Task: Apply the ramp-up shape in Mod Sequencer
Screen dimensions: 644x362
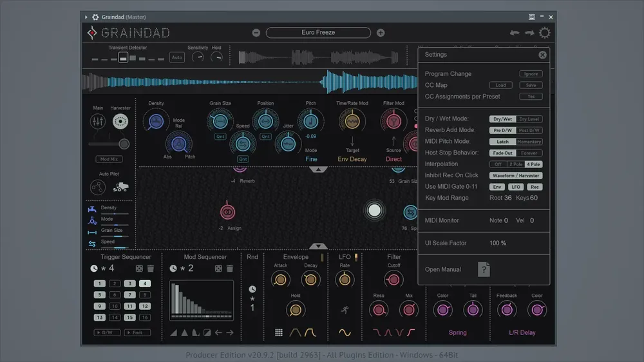Action: (174, 332)
